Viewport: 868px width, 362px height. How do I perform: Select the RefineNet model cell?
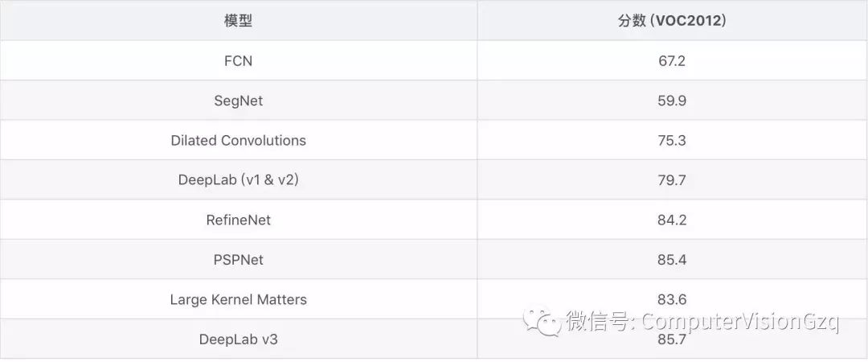238,220
